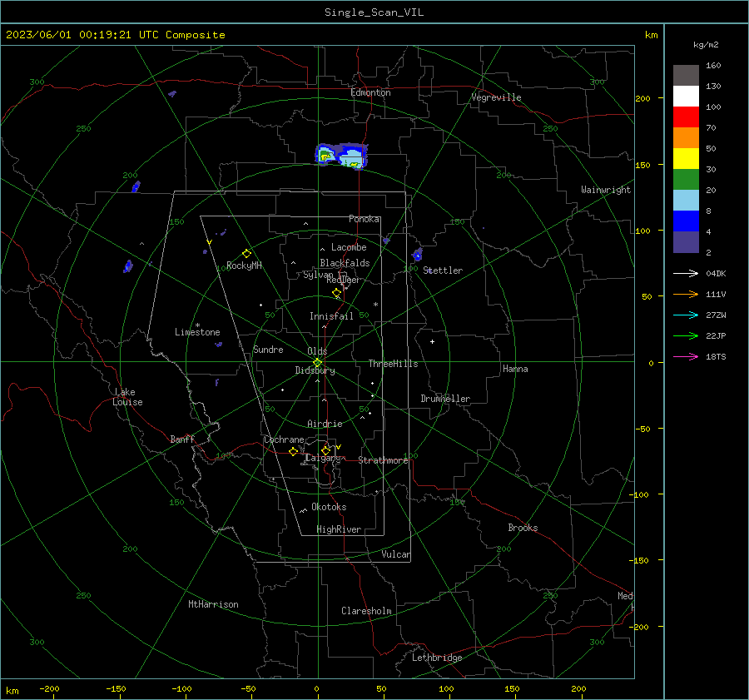The width and height of the screenshot is (749, 700).
Task: Click the purple 2–4 legend swatch
Action: click(686, 241)
